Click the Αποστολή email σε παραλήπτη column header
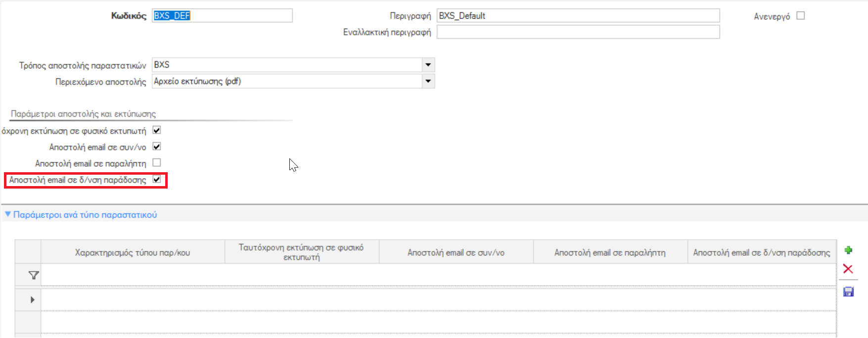The width and height of the screenshot is (868, 338). point(610,252)
